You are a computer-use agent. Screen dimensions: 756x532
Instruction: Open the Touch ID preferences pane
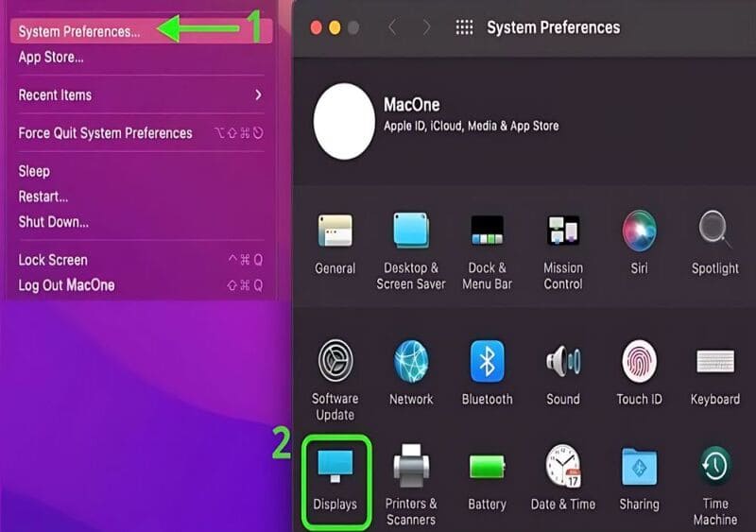[640, 373]
